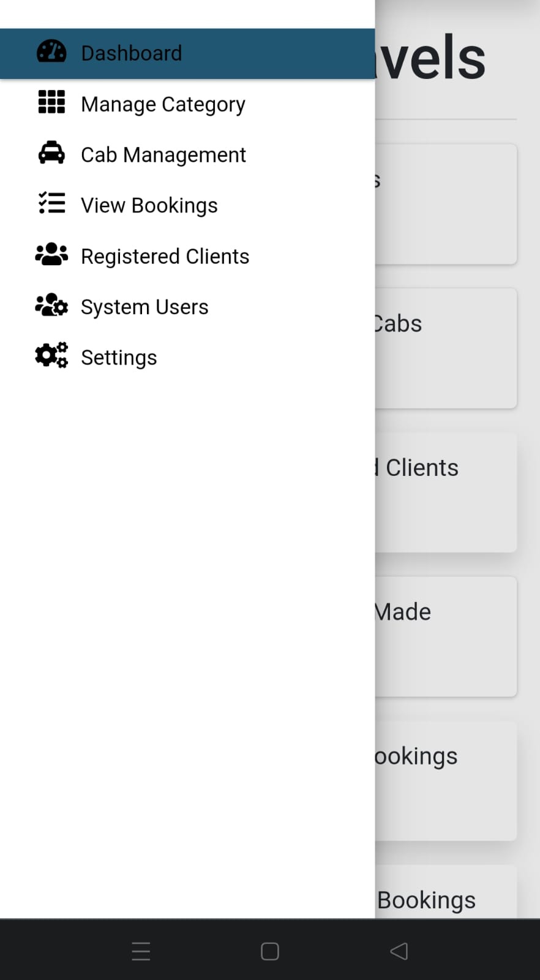Click the Manage Category grid icon
The width and height of the screenshot is (540, 980).
coord(51,102)
